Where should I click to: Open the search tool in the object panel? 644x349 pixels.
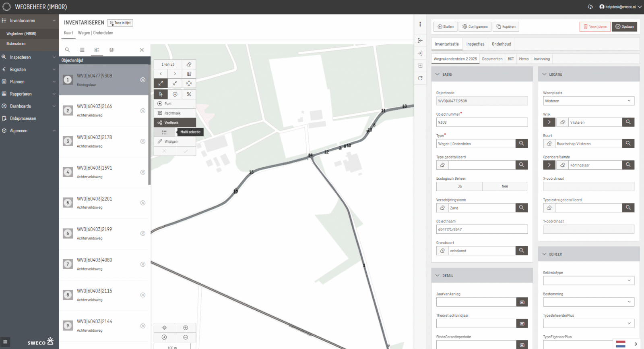tap(67, 50)
